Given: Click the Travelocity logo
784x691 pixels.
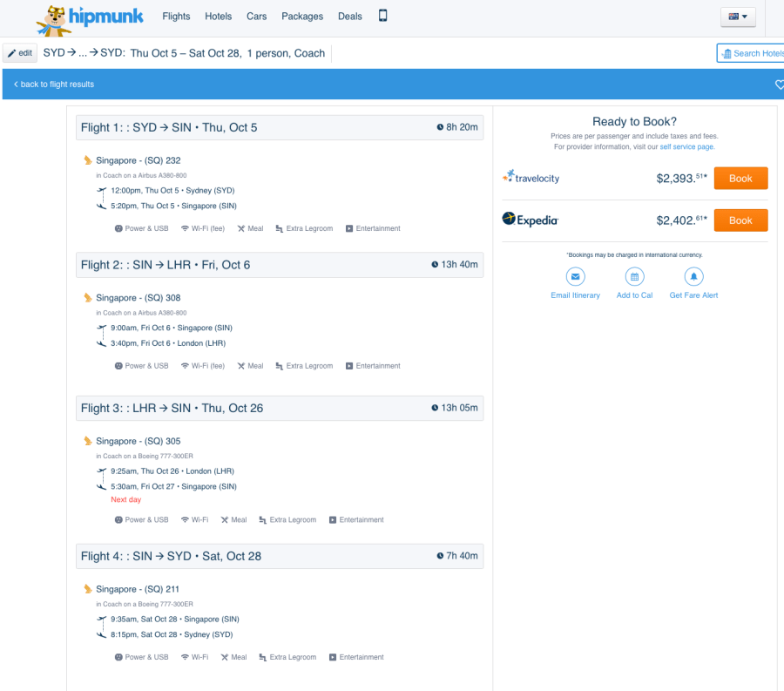Looking at the screenshot, I should [531, 178].
